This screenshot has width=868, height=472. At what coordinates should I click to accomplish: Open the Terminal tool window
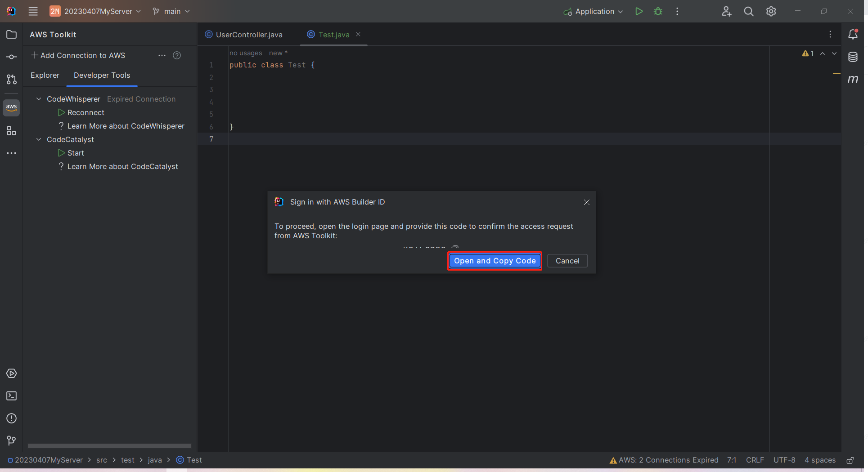[x=11, y=396]
